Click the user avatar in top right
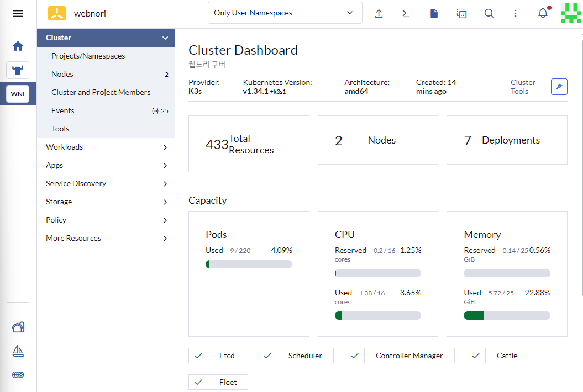Image resolution: width=583 pixels, height=392 pixels. (570, 14)
